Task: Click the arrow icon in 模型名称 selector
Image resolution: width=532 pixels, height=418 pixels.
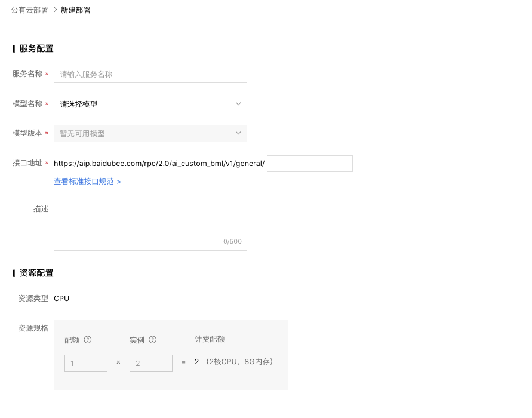Action: [x=238, y=104]
